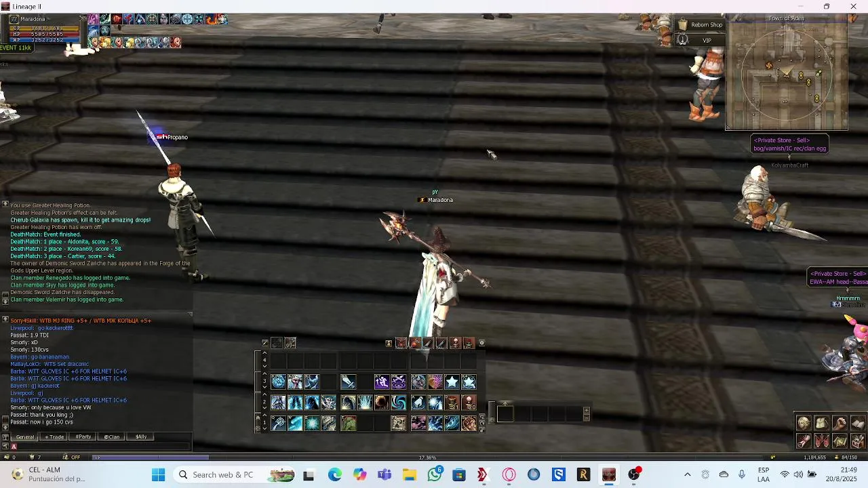Open the Actions fist menu icon
This screenshot has height=488, width=868.
tap(840, 423)
